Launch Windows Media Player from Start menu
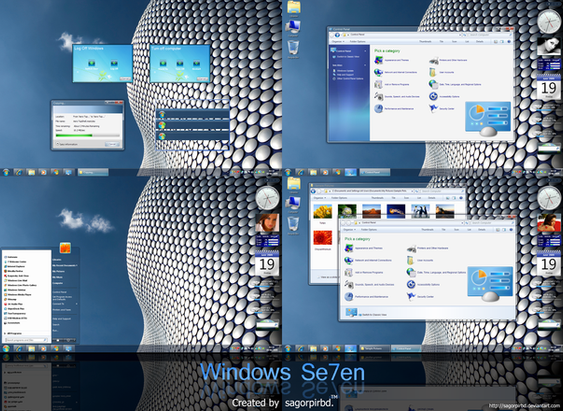 pyautogui.click(x=19, y=294)
